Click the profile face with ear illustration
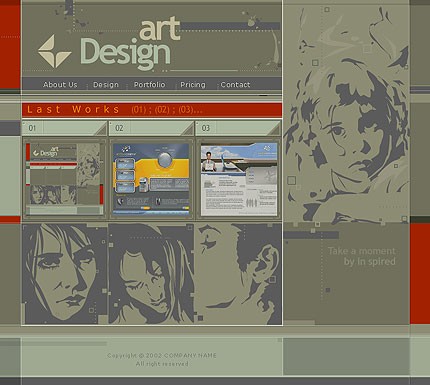430x385 pixels. [238, 274]
